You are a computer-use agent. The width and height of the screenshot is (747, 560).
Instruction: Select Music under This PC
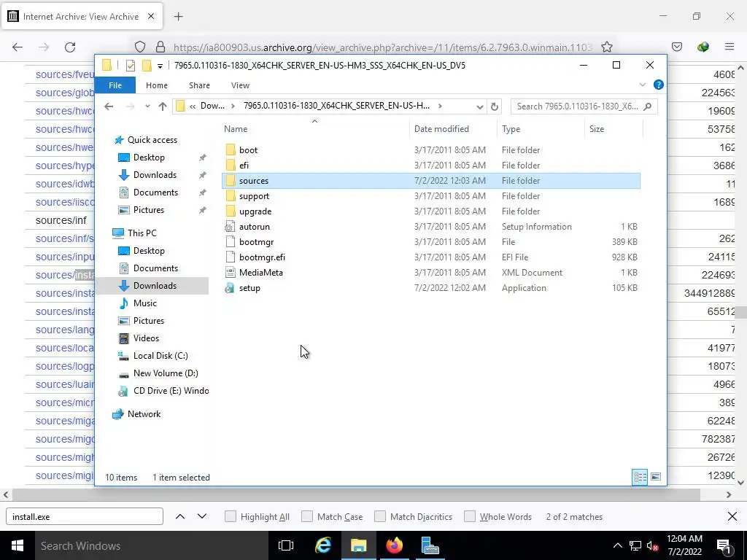pyautogui.click(x=145, y=303)
